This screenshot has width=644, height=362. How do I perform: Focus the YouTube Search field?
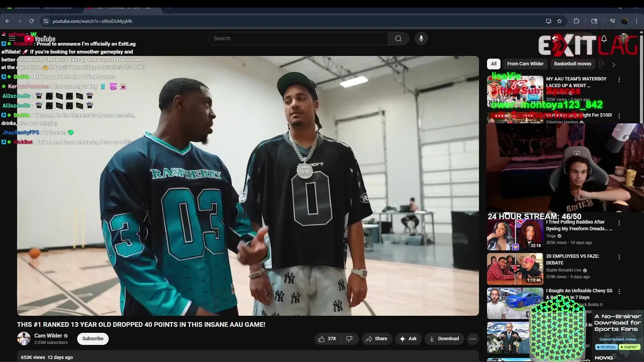point(298,38)
